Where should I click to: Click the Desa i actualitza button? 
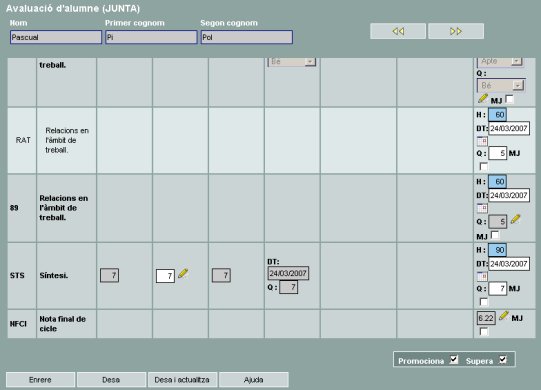click(182, 380)
